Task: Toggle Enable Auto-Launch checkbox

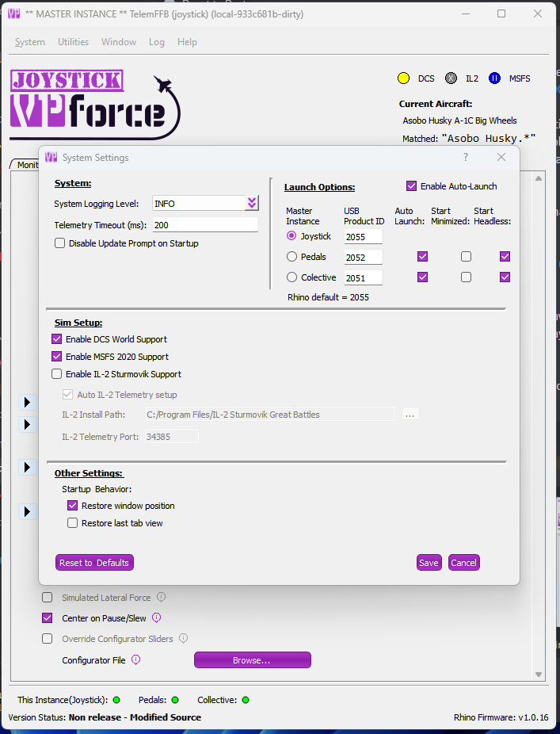Action: (412, 186)
